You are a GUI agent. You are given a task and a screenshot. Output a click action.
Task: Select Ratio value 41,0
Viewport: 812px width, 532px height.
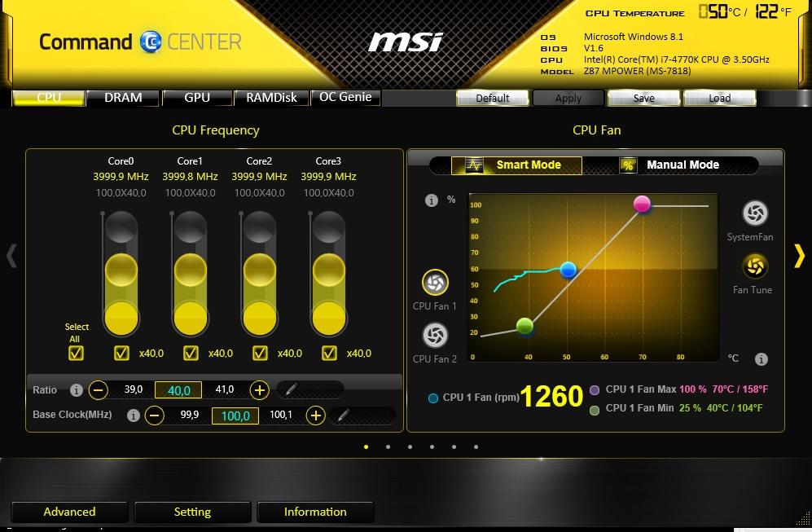pos(224,389)
